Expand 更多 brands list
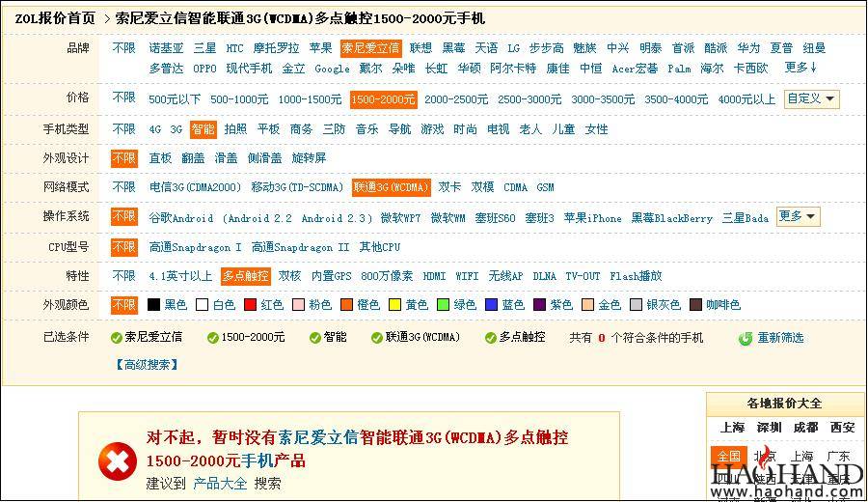 pyautogui.click(x=800, y=68)
